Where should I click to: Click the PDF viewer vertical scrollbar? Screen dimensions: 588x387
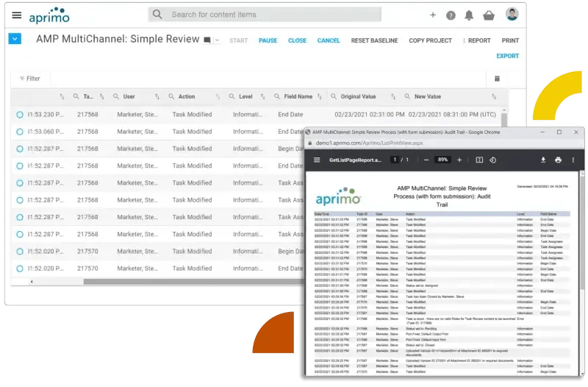click(x=582, y=231)
